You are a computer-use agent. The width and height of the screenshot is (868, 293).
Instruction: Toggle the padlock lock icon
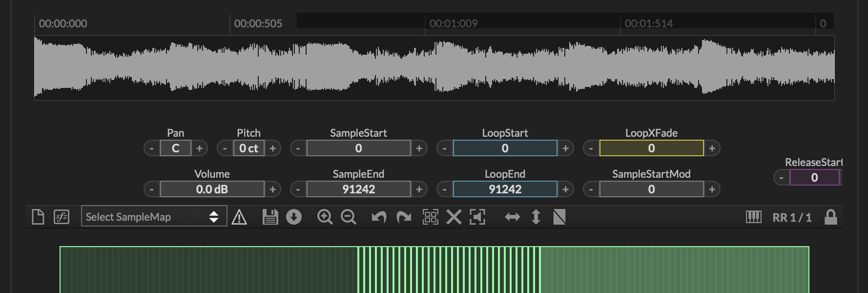[830, 217]
